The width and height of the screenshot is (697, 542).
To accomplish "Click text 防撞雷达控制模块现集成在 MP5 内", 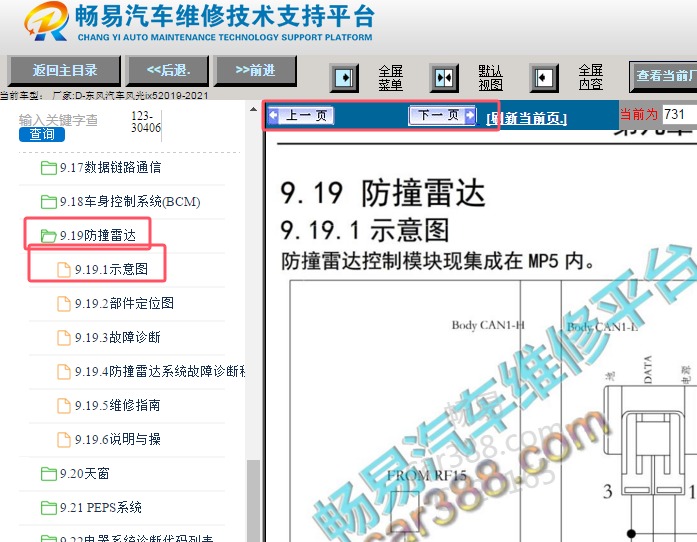I will pyautogui.click(x=437, y=261).
